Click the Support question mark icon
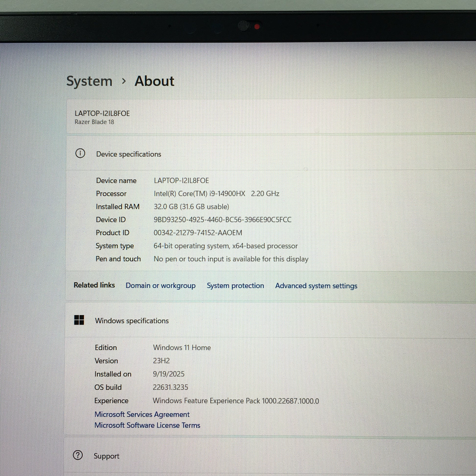 pyautogui.click(x=78, y=455)
